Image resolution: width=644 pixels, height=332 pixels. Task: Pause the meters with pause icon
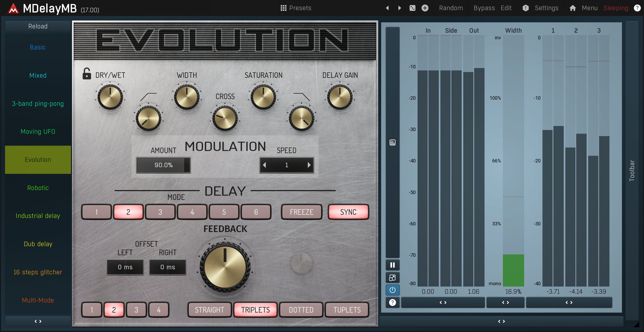(x=392, y=265)
